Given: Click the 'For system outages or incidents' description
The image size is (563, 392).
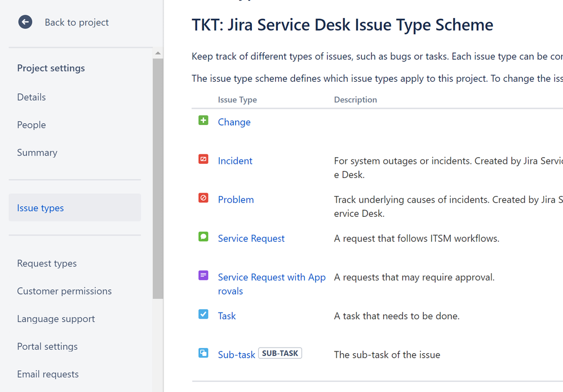Looking at the screenshot, I should tap(449, 168).
